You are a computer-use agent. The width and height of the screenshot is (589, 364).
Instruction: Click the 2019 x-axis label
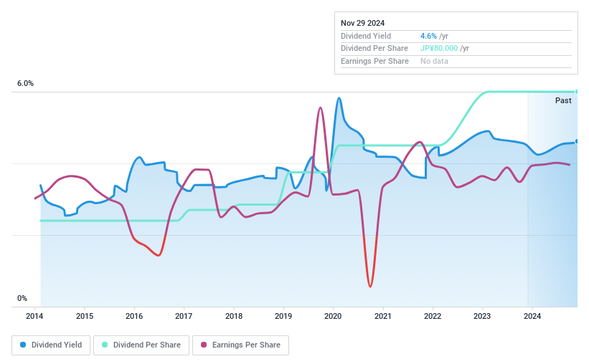tap(283, 316)
